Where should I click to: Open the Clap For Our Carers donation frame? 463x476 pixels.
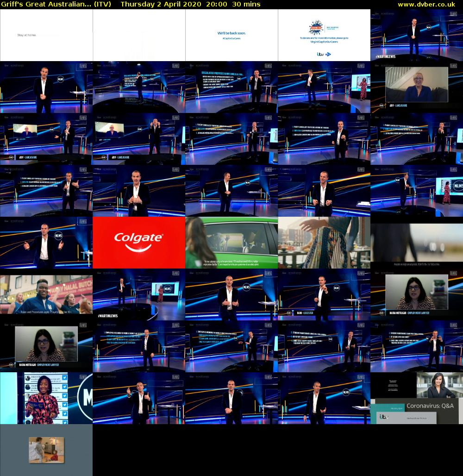tap(324, 35)
